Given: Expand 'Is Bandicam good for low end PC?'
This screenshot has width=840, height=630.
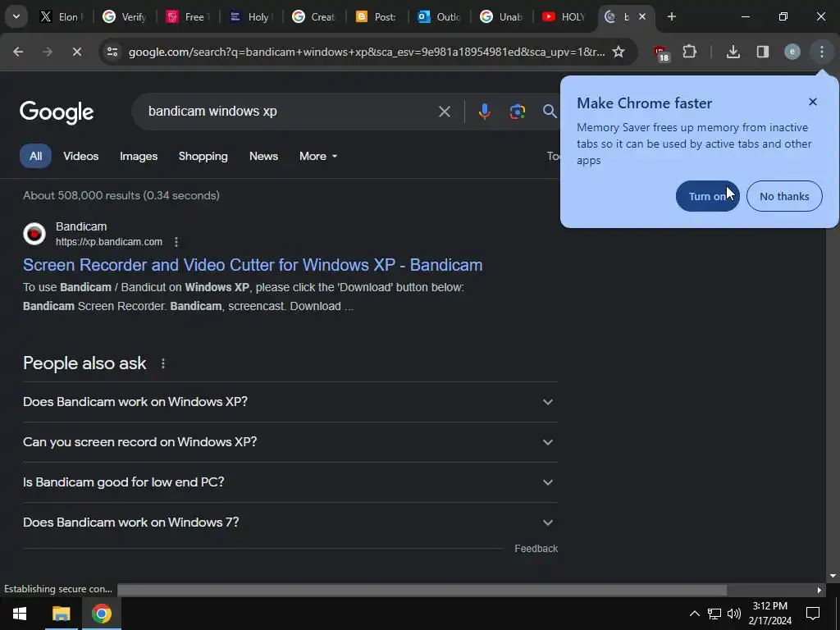Looking at the screenshot, I should [x=290, y=482].
